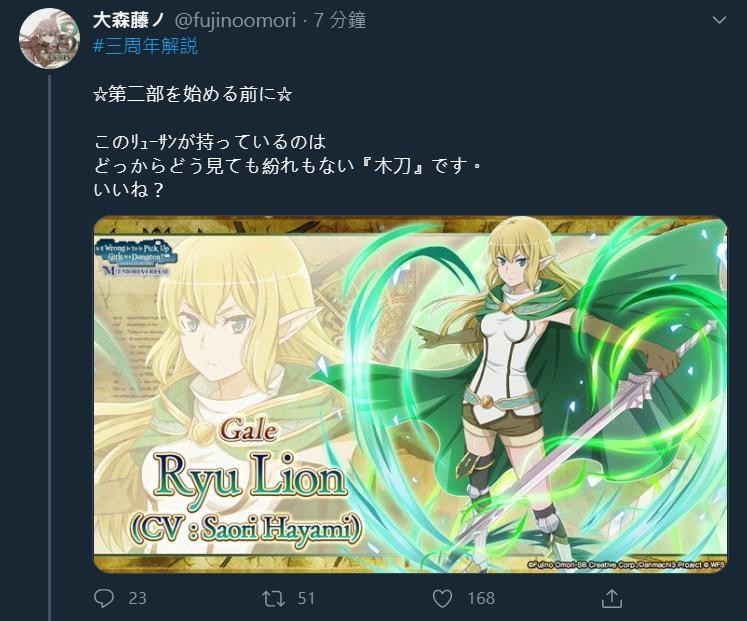Click the 'Gale' title text in image
The width and height of the screenshot is (747, 621).
pyautogui.click(x=249, y=431)
